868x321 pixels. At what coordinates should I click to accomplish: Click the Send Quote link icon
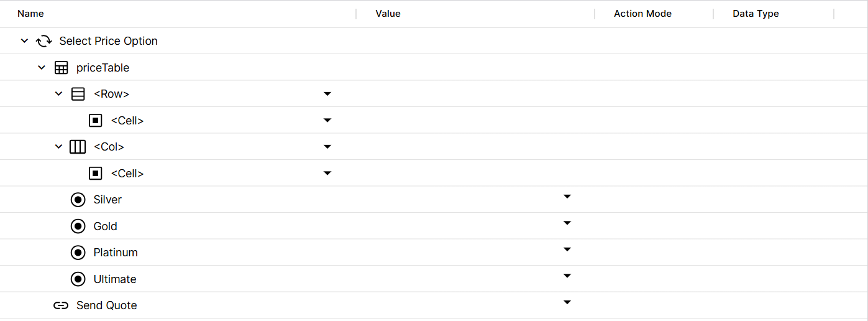point(61,305)
